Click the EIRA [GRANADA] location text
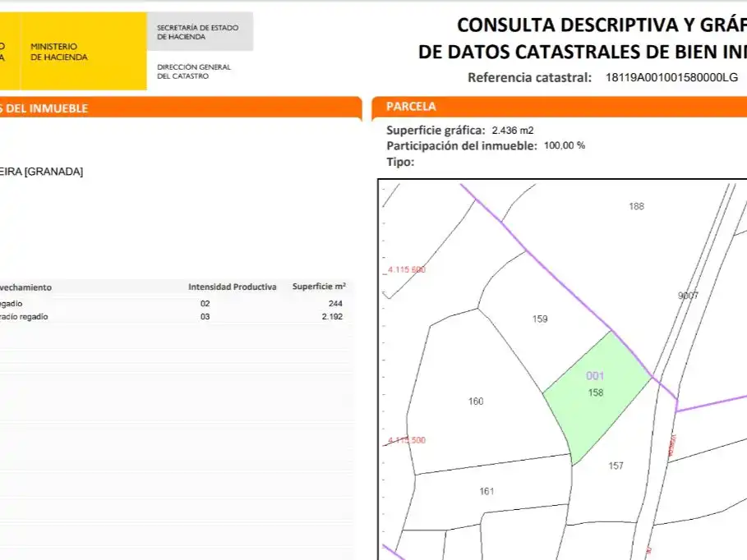747x560 pixels. 41,171
